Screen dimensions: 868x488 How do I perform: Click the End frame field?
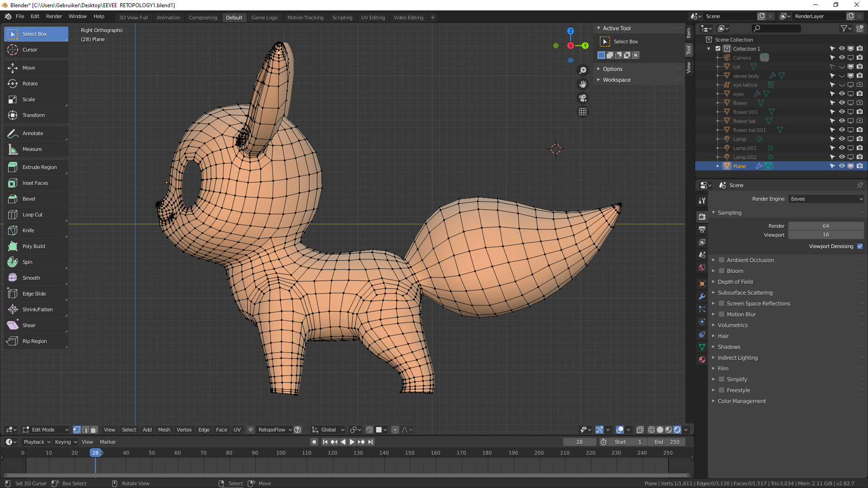(x=667, y=442)
